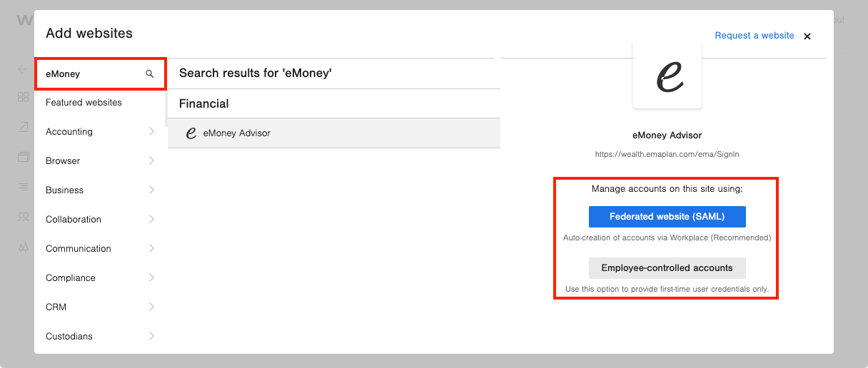Image resolution: width=868 pixels, height=368 pixels.
Task: Select eMoney Advisor search result text
Action: coord(237,133)
